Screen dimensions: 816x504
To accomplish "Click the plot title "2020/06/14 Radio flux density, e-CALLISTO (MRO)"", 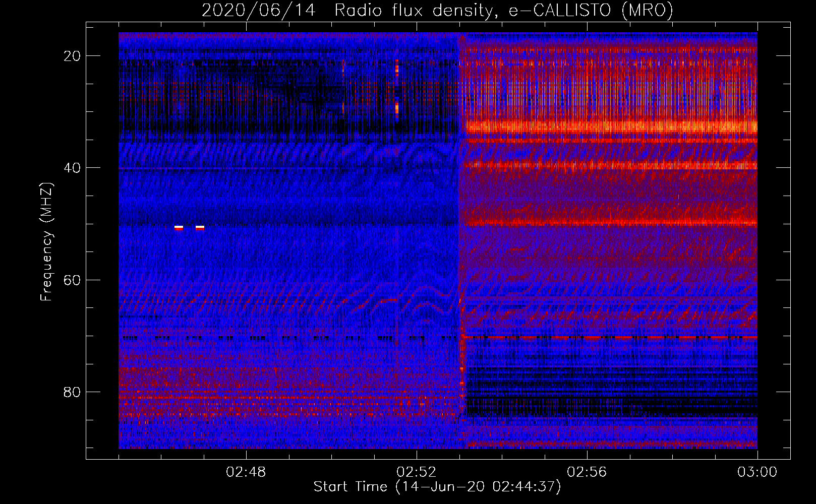I will [437, 10].
